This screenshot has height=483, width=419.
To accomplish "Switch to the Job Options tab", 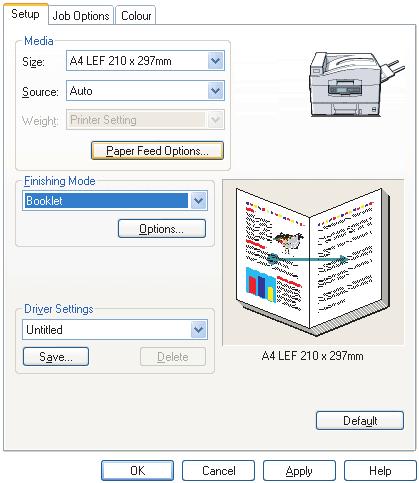I will point(81,16).
